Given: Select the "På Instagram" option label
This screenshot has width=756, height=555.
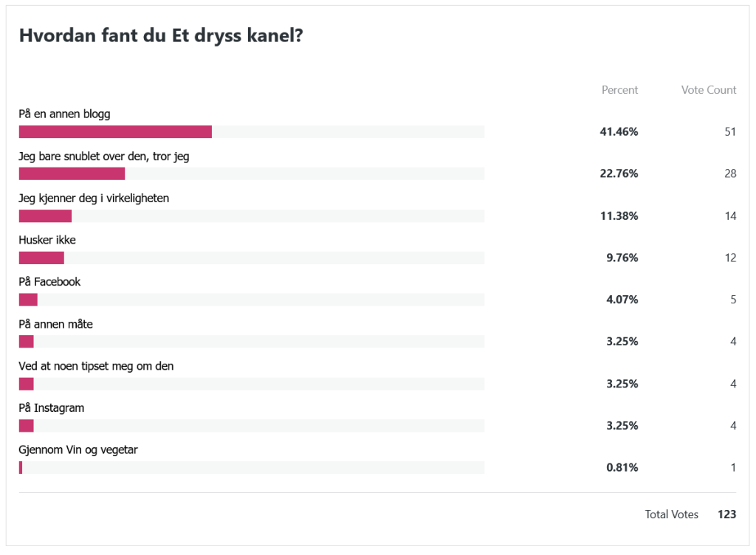Looking at the screenshot, I should pos(51,408).
